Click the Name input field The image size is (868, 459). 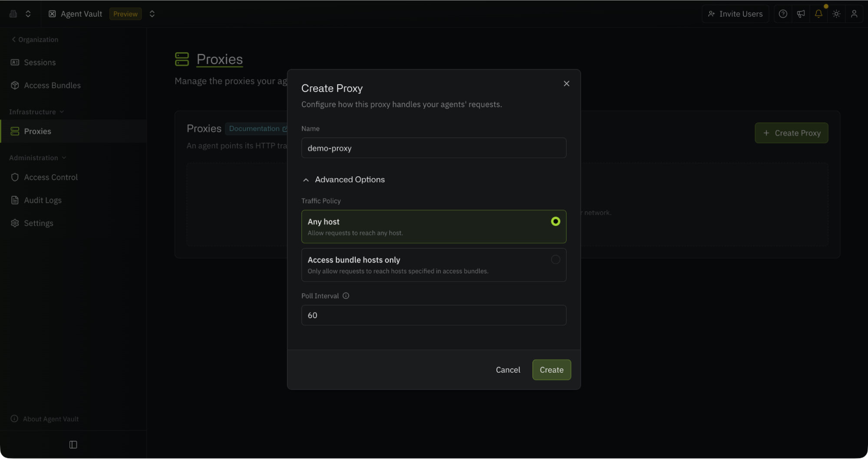coord(433,148)
